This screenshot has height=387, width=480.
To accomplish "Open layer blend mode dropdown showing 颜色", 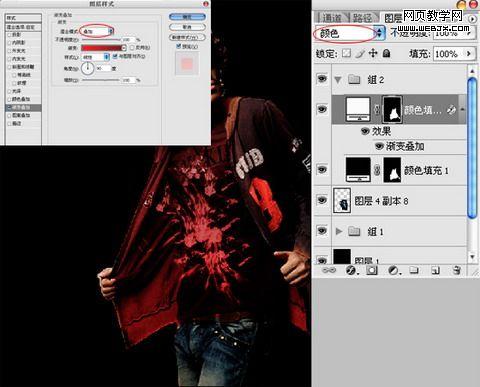I will click(349, 33).
